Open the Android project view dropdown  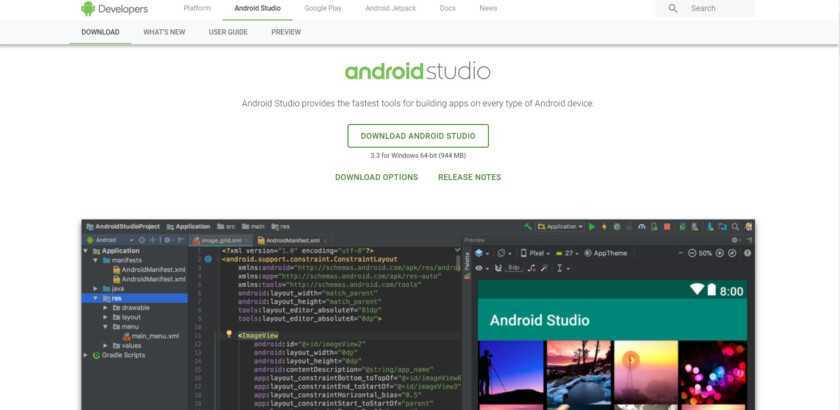point(108,240)
